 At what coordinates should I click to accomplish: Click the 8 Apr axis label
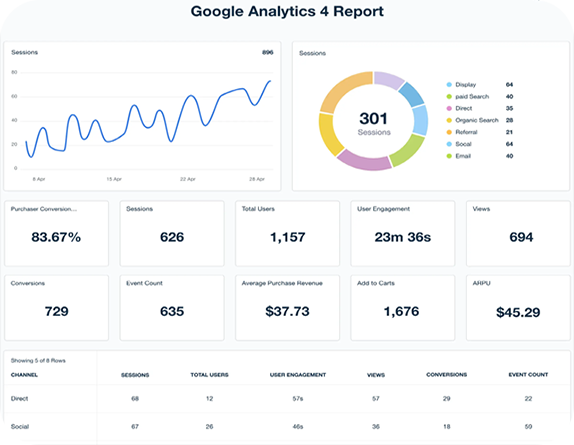click(x=39, y=179)
